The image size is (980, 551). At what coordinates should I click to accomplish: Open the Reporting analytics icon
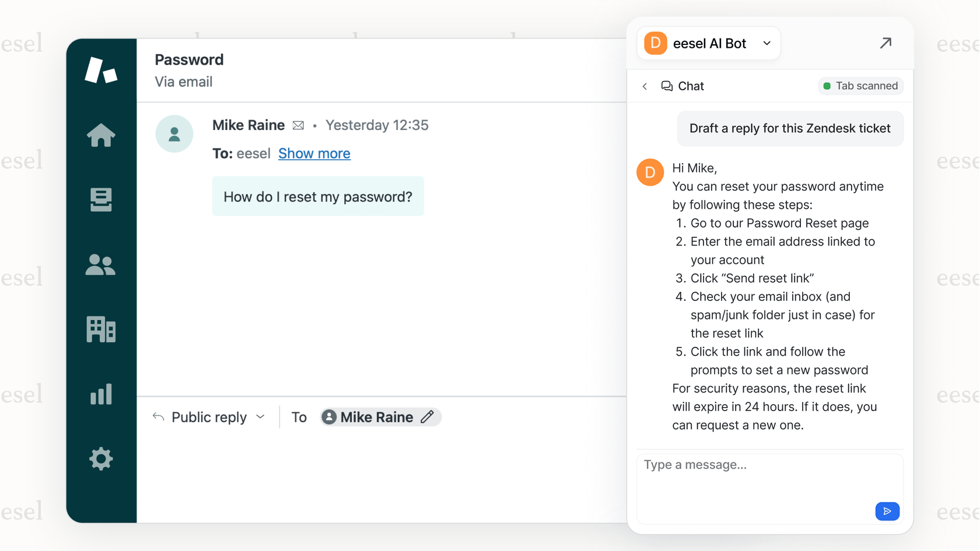101,394
